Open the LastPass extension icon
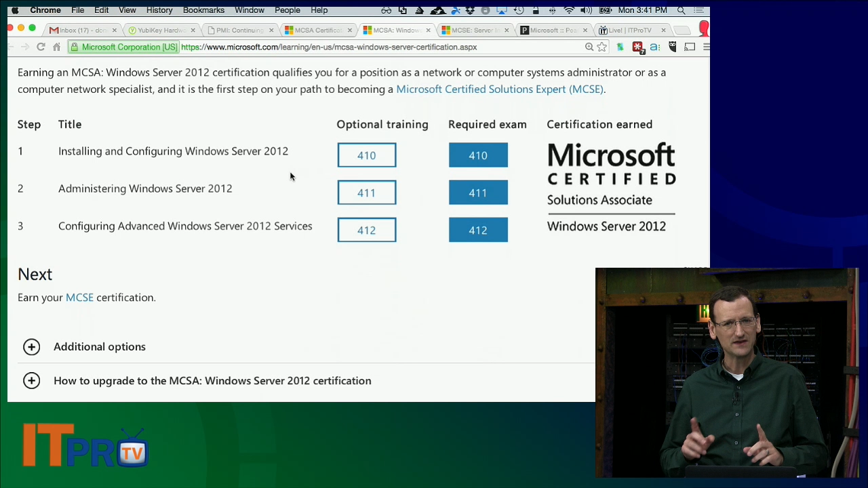The height and width of the screenshot is (488, 868). click(637, 47)
